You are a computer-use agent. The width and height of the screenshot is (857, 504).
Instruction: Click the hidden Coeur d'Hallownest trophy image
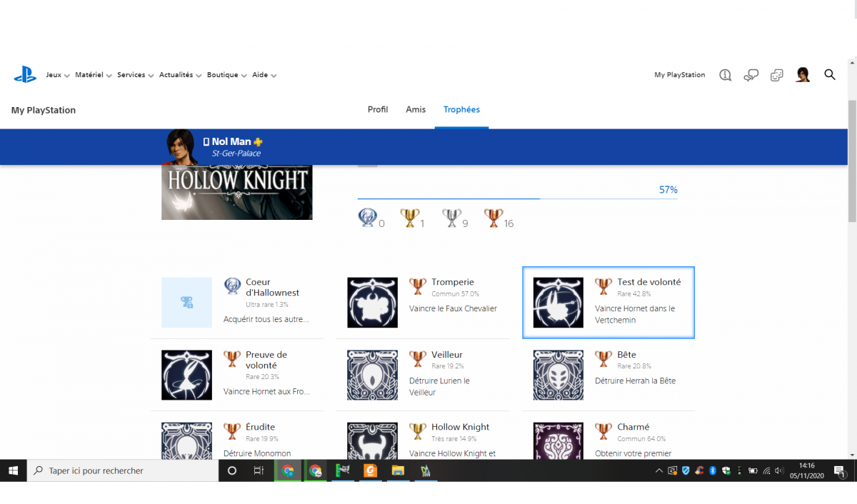click(187, 303)
